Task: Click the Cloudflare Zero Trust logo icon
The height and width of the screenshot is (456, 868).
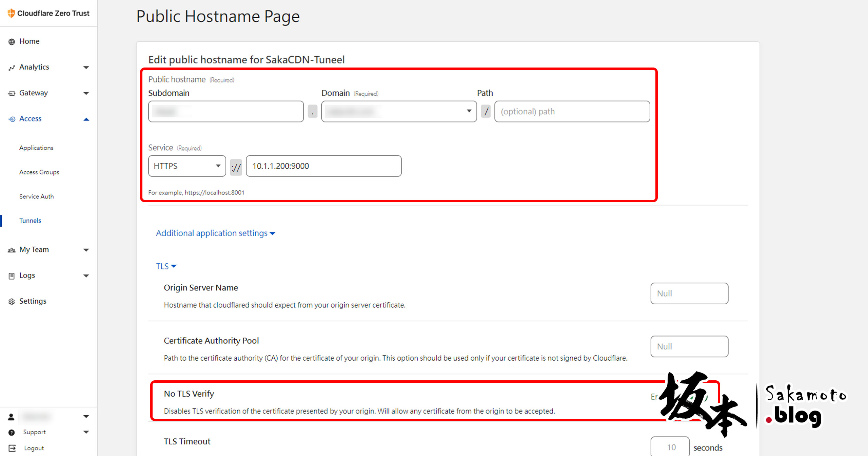Action: pyautogui.click(x=11, y=13)
